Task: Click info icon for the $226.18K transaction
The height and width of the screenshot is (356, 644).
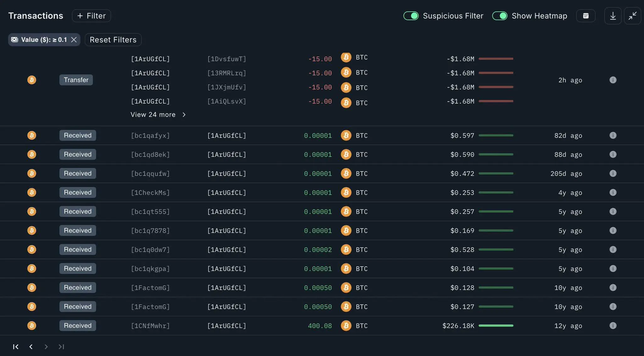Action: tap(613, 325)
